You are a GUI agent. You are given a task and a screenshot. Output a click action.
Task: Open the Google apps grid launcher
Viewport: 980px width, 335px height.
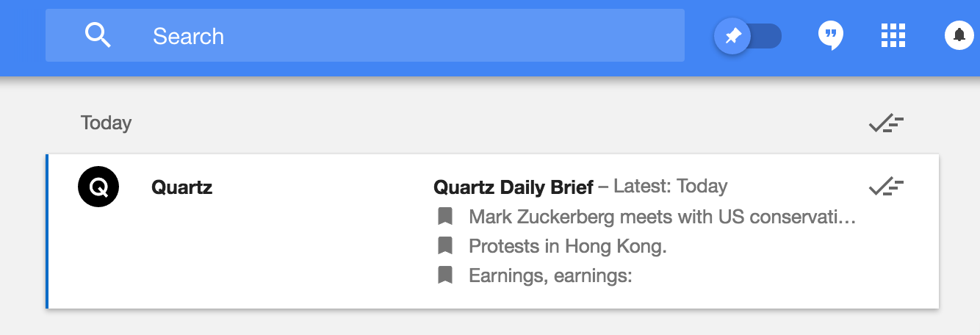coord(893,35)
